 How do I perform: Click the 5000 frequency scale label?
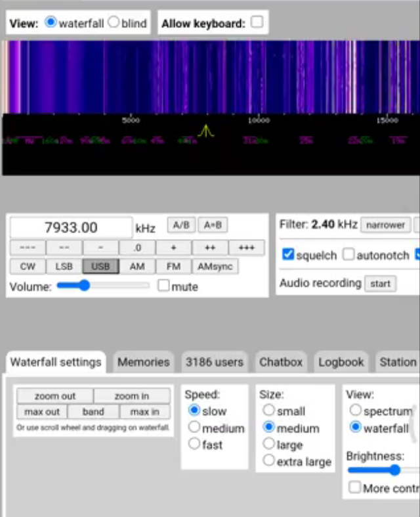(x=131, y=120)
